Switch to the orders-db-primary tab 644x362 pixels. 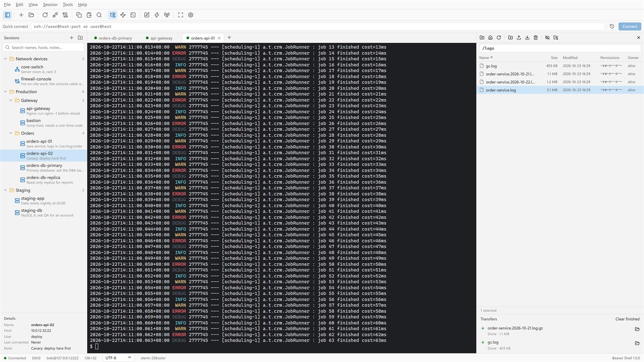[x=113, y=38]
